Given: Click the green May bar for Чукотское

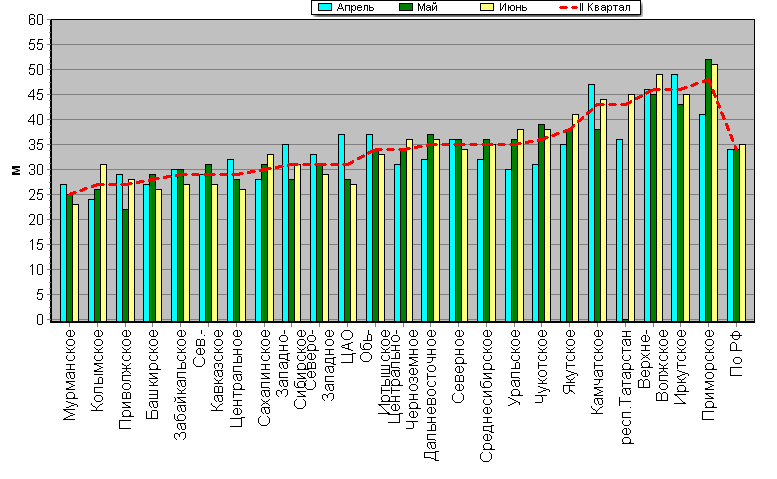Looking at the screenshot, I should [542, 222].
